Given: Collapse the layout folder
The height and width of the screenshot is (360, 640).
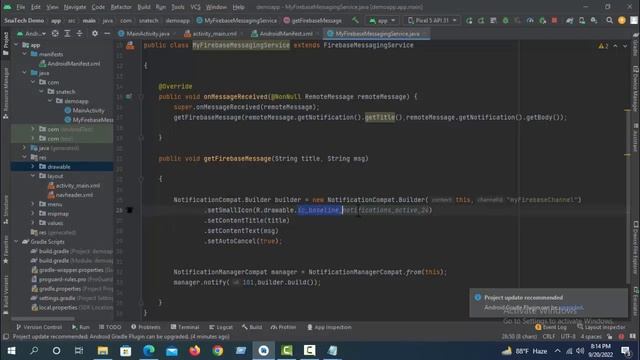Looking at the screenshot, I should [33, 176].
